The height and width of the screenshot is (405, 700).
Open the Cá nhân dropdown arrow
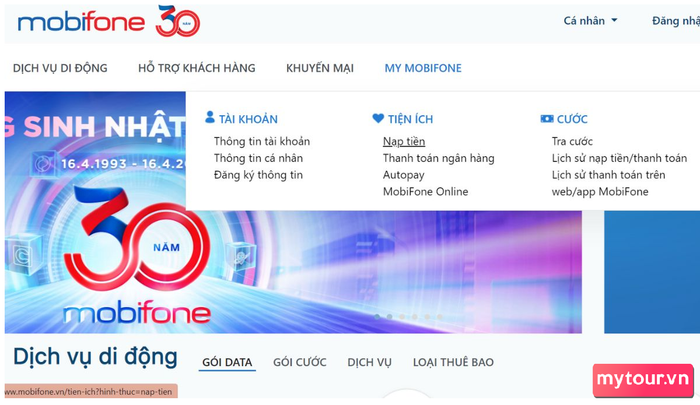614,21
